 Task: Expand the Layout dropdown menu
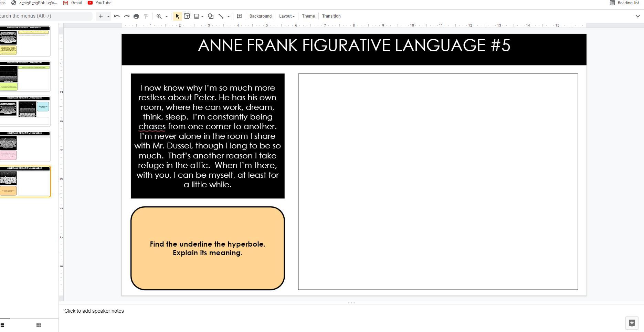[x=287, y=16]
